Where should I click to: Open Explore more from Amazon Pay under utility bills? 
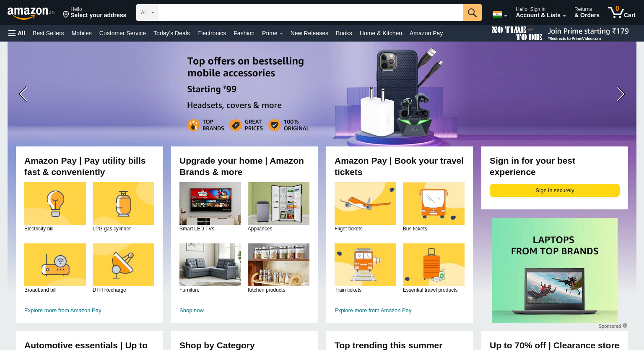(x=63, y=311)
